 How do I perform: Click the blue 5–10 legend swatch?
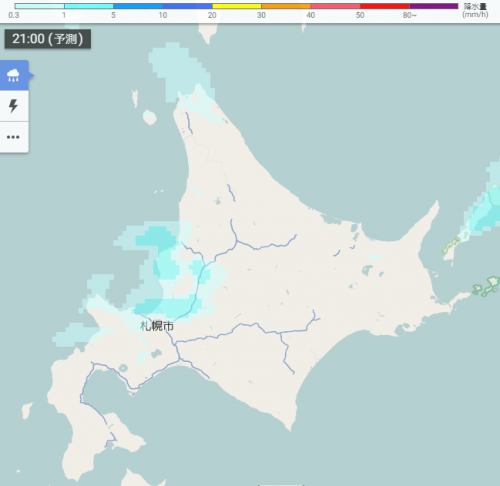pos(138,6)
